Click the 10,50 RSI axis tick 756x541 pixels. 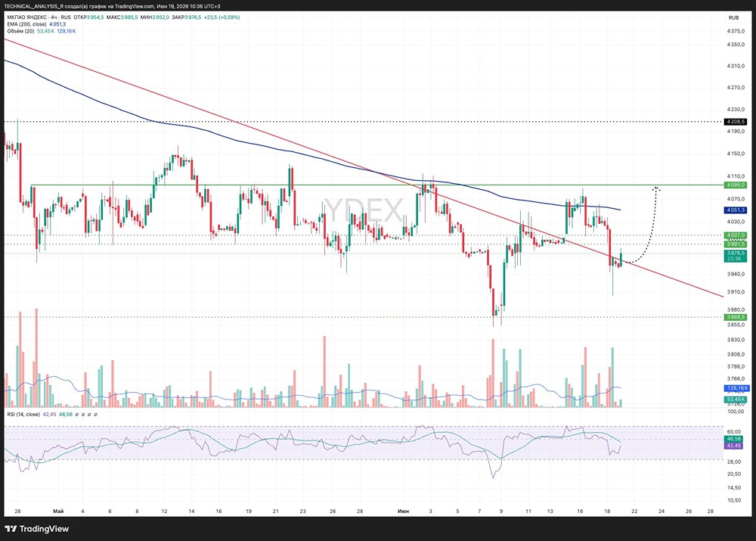(x=734, y=500)
